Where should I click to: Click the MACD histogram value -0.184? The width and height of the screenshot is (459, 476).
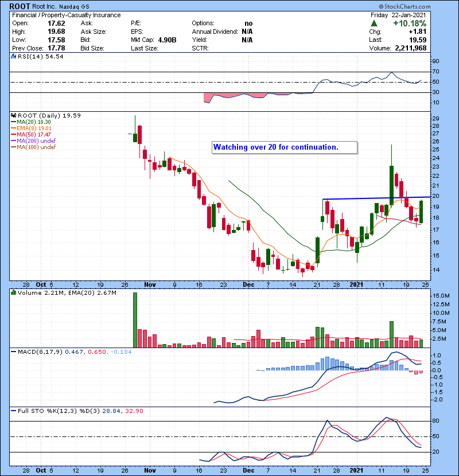121,352
